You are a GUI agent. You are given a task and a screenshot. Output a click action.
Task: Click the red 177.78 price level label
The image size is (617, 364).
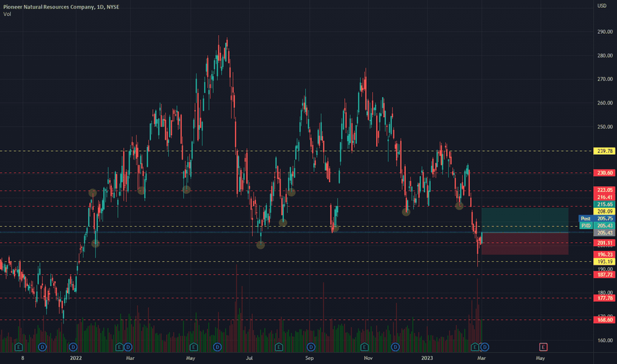(604, 298)
